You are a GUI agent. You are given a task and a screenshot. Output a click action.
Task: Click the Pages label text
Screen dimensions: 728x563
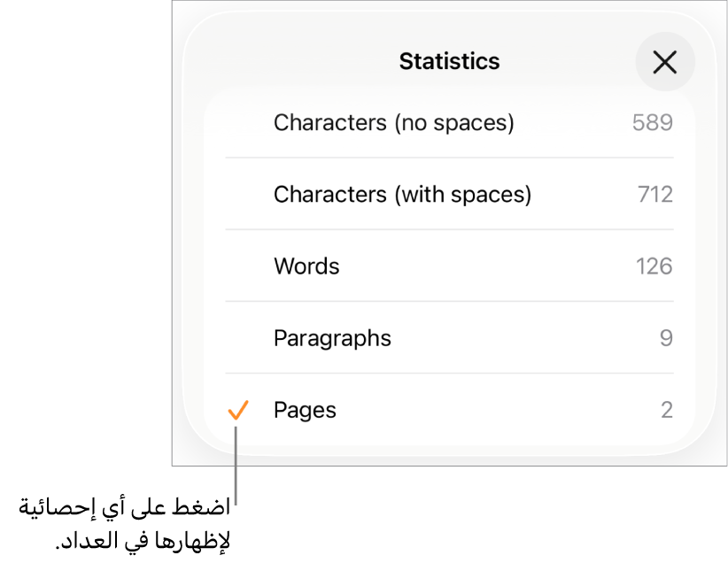click(305, 410)
